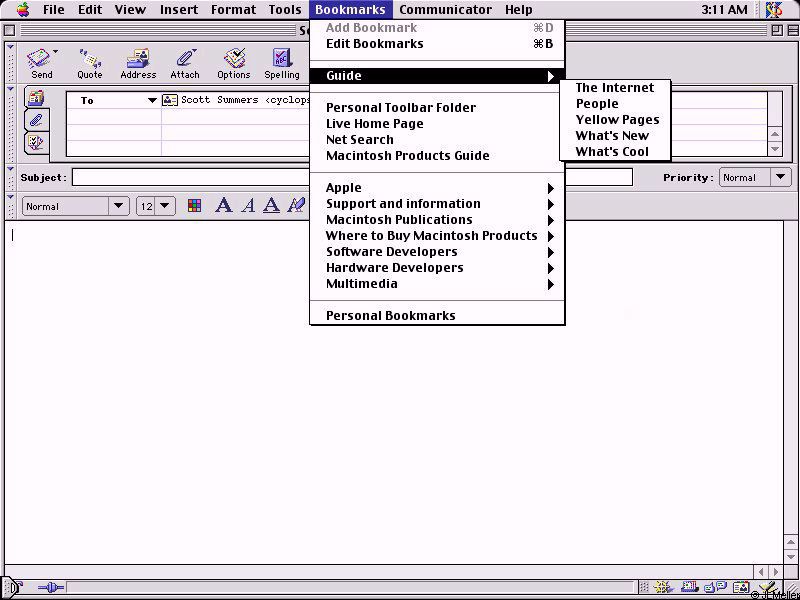Open the font size 12 dropdown
The width and height of the screenshot is (800, 600).
(x=156, y=206)
